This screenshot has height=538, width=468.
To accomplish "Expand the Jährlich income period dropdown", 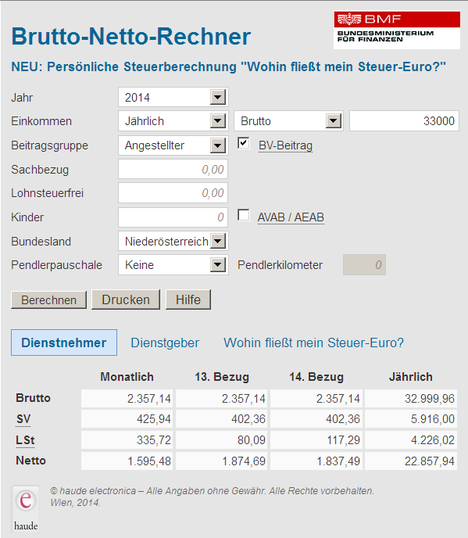I will click(173, 121).
